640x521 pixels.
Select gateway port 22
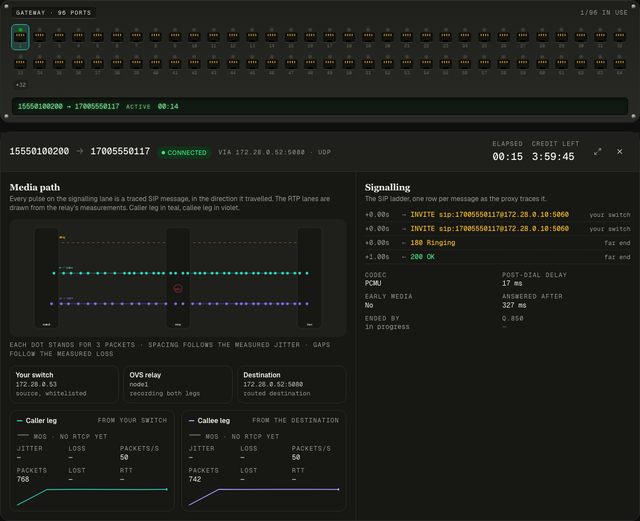point(426,37)
